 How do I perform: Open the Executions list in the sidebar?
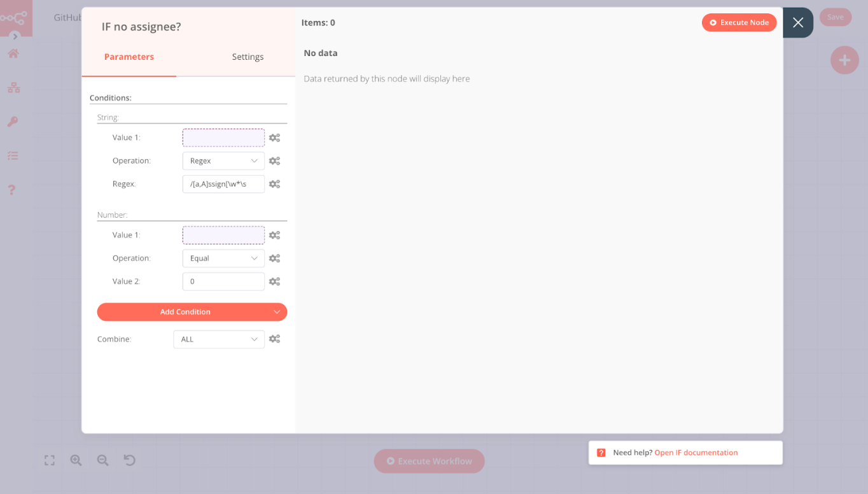(13, 155)
